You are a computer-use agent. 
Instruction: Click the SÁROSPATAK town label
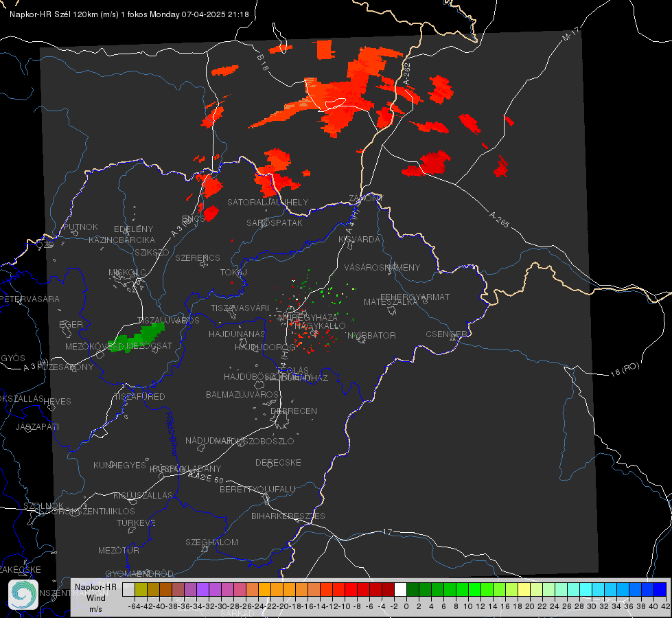click(275, 222)
